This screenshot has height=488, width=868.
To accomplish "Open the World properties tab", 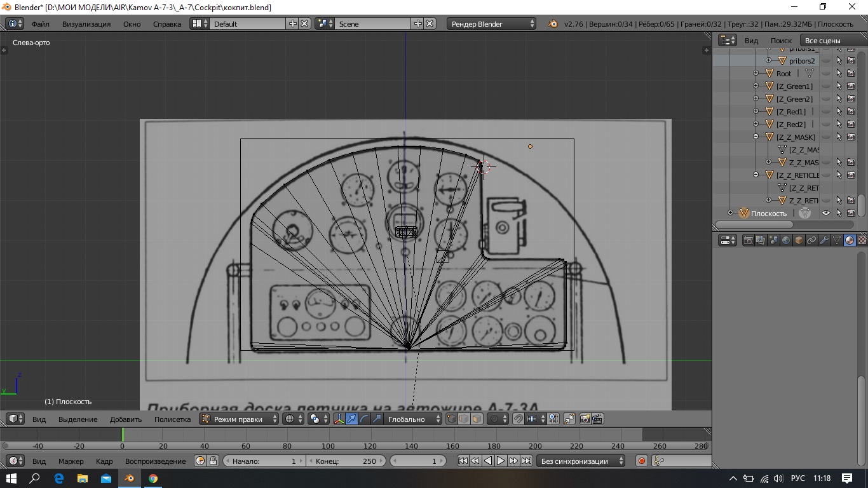I will coord(786,240).
